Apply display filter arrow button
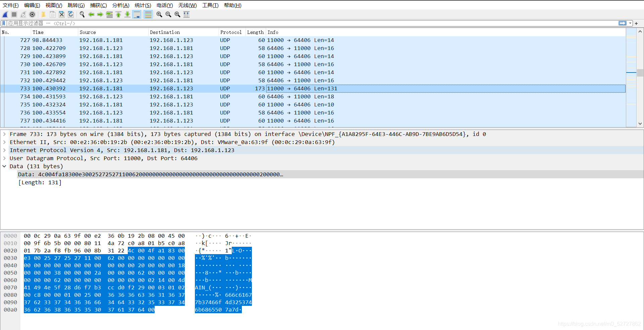This screenshot has width=644, height=330. tap(623, 23)
